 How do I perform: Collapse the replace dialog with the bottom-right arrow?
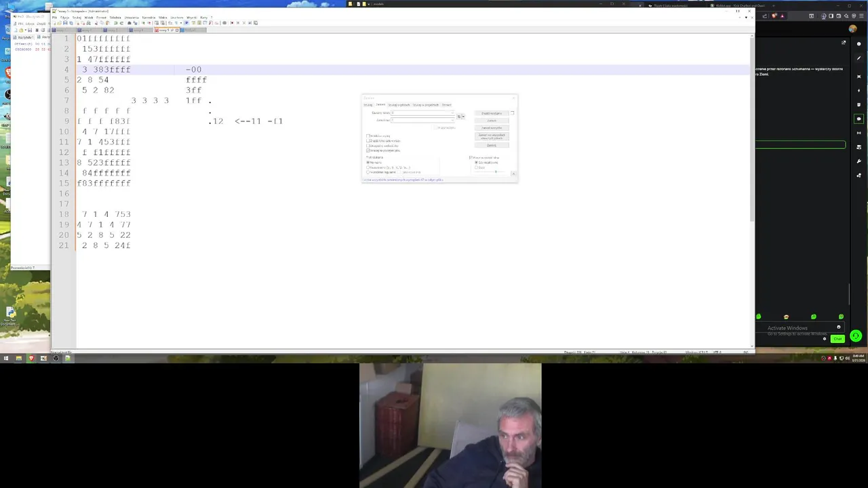pyautogui.click(x=513, y=174)
